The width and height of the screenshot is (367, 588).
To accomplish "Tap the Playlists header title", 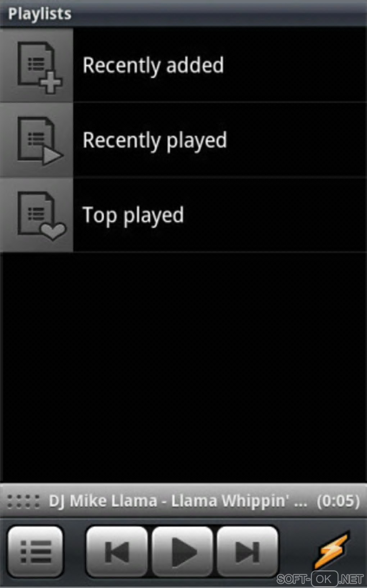I will [40, 14].
